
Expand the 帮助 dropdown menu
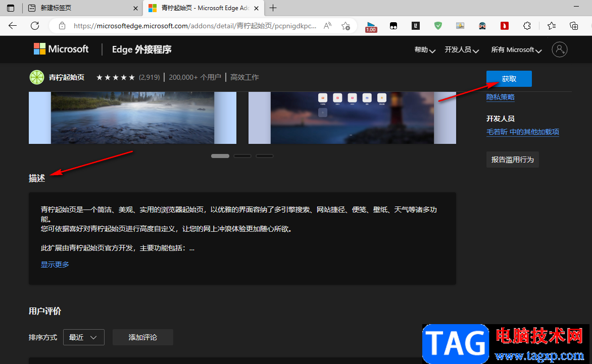click(425, 50)
